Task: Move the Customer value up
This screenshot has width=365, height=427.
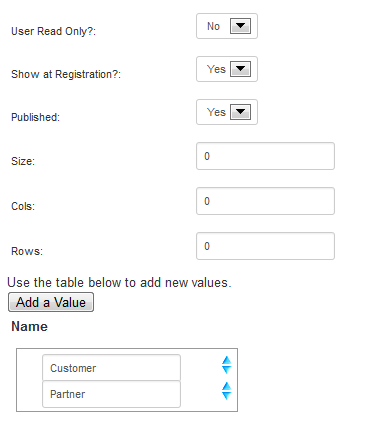Action: click(x=227, y=360)
